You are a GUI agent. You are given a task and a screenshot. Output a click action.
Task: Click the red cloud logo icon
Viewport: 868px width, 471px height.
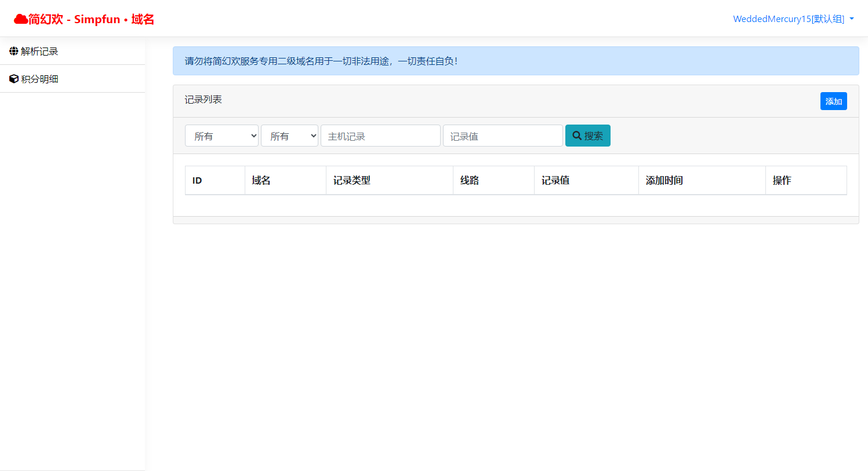click(x=21, y=19)
